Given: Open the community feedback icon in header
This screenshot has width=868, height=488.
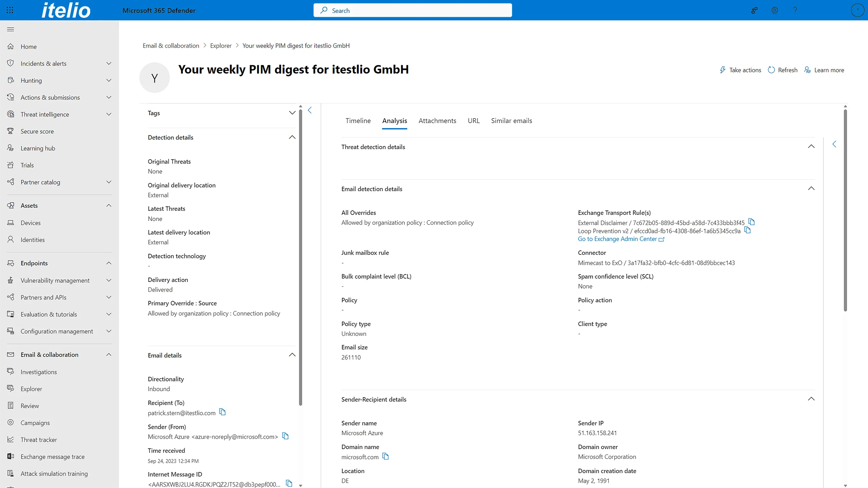Looking at the screenshot, I should coord(754,10).
